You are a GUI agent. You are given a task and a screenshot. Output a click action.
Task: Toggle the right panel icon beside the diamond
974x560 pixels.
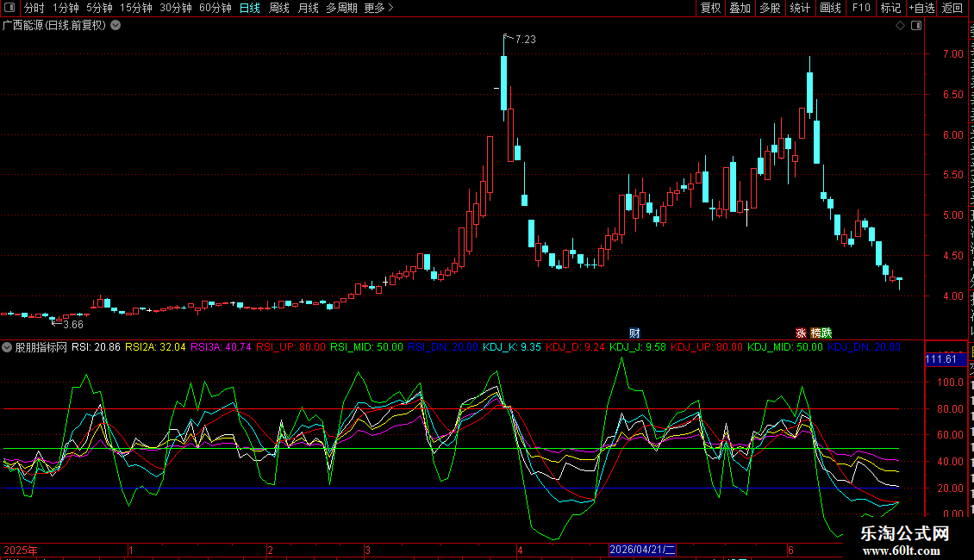pos(916,26)
